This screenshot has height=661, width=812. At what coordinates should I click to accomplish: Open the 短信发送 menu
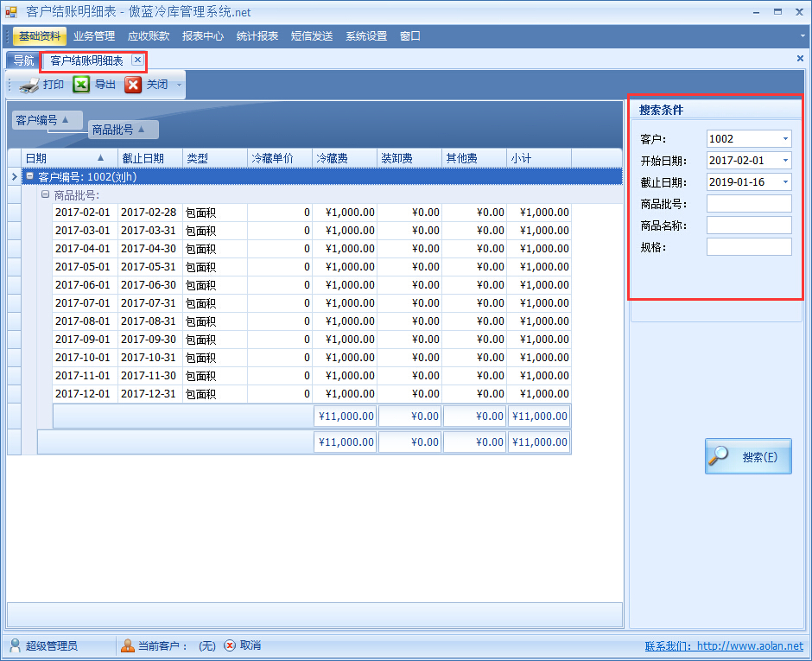[312, 36]
